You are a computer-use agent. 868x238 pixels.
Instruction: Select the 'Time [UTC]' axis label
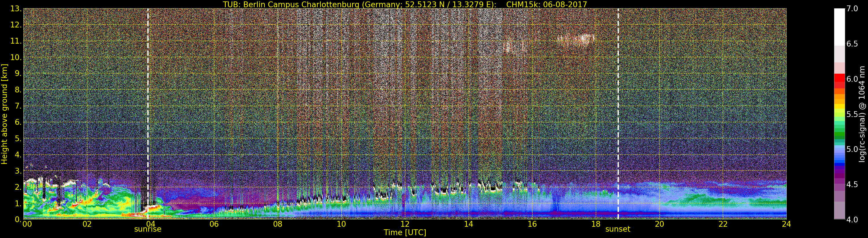tap(405, 233)
